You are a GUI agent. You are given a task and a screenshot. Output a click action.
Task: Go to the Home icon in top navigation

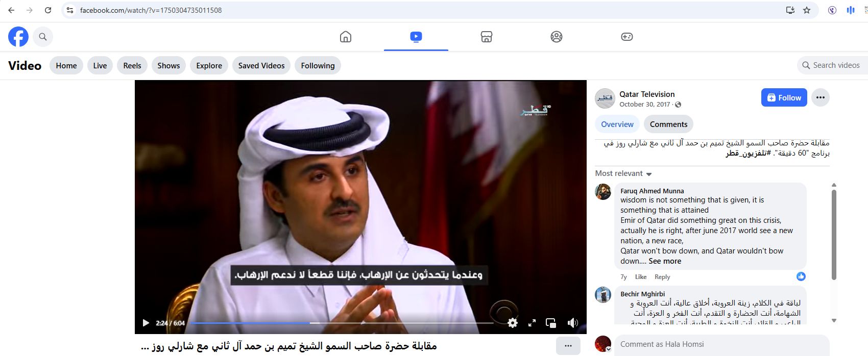(x=346, y=37)
